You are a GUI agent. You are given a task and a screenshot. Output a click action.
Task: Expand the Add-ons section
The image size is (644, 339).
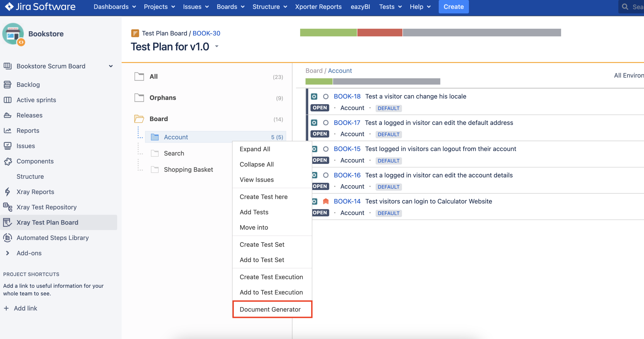point(7,253)
